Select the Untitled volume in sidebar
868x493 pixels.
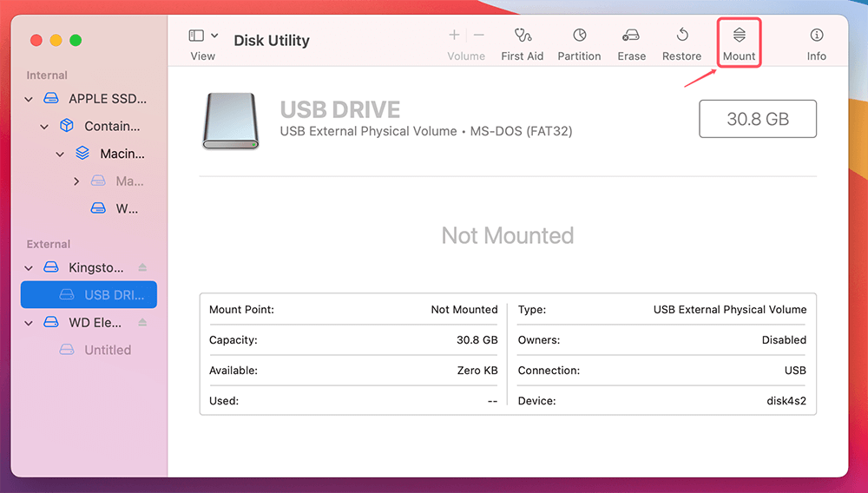pyautogui.click(x=108, y=350)
